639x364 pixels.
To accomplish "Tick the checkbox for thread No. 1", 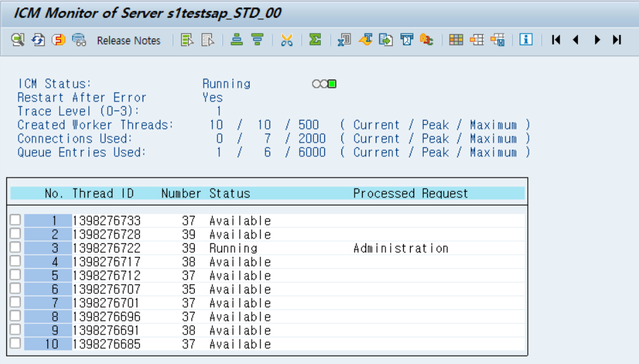I will click(15, 220).
